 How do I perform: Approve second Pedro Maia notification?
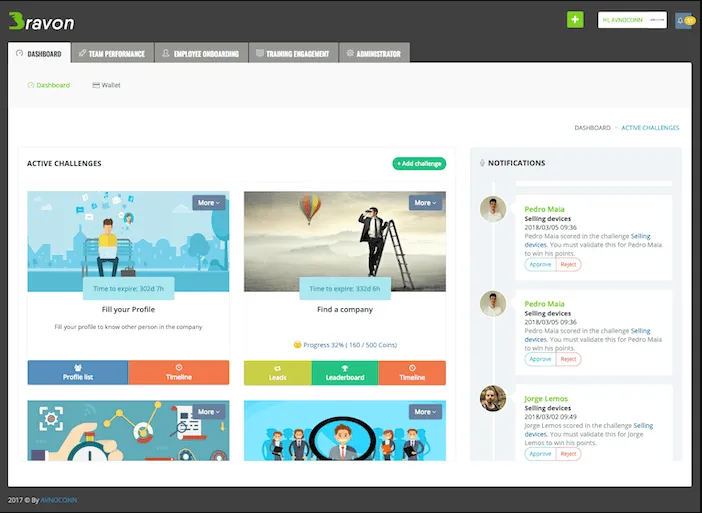[540, 359]
